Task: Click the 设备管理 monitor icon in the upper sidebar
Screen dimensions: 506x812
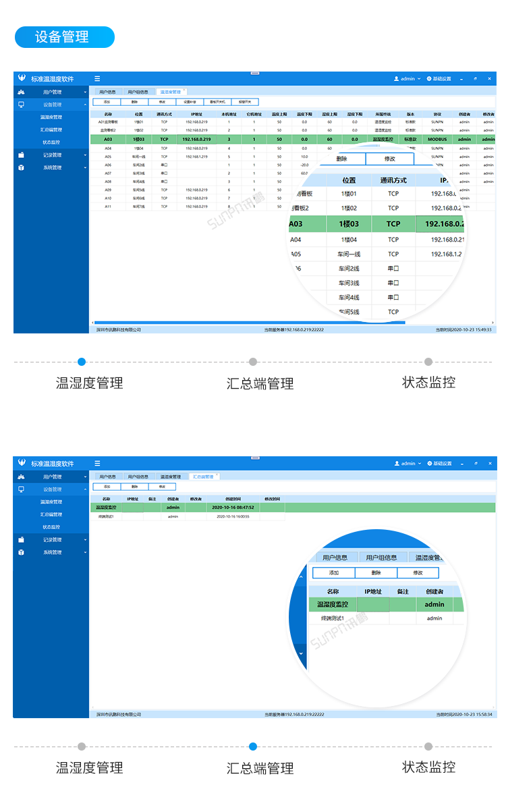Action: click(21, 105)
